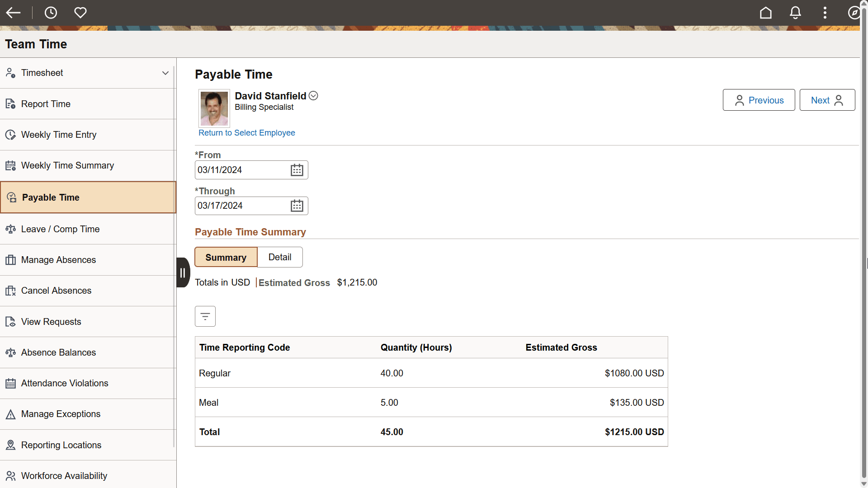The height and width of the screenshot is (488, 868).
Task: Click the back arrow icon
Action: click(x=14, y=13)
